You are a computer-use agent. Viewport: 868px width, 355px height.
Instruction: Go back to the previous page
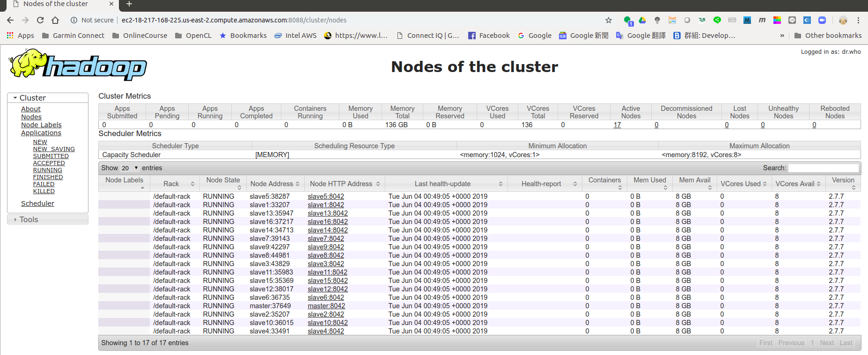(10, 20)
